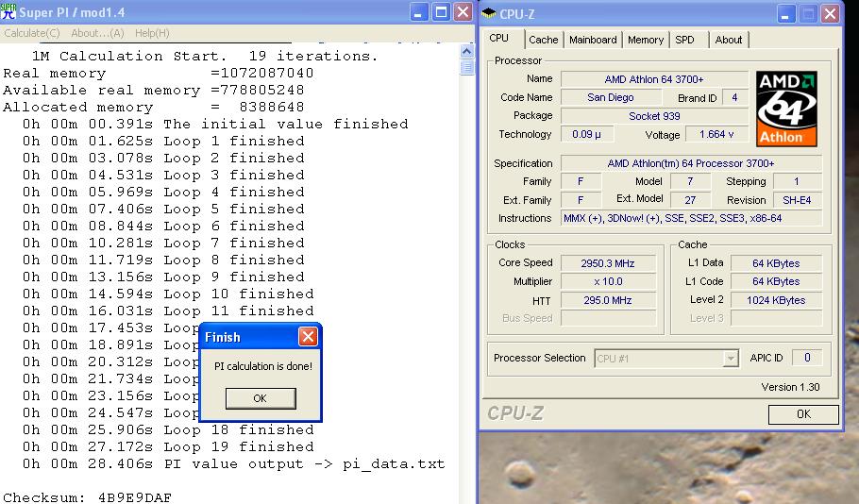Open the Calculate(C) menu in Super PI
Image resolution: width=859 pixels, height=504 pixels.
[32, 33]
